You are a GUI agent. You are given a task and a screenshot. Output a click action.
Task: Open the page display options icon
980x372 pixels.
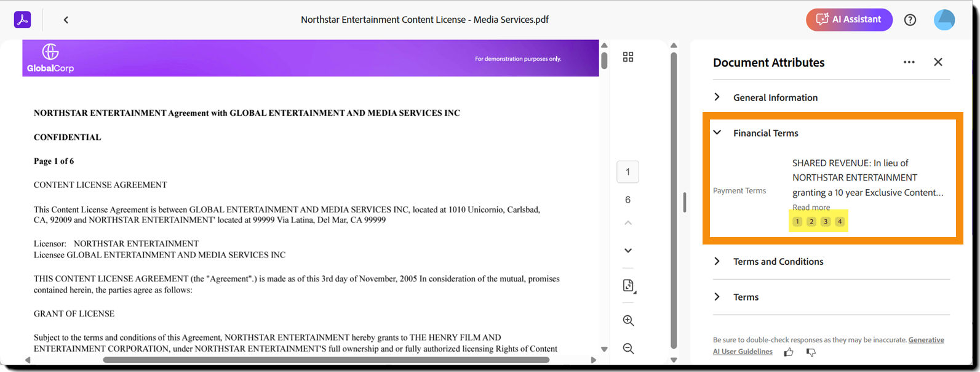[x=628, y=285]
